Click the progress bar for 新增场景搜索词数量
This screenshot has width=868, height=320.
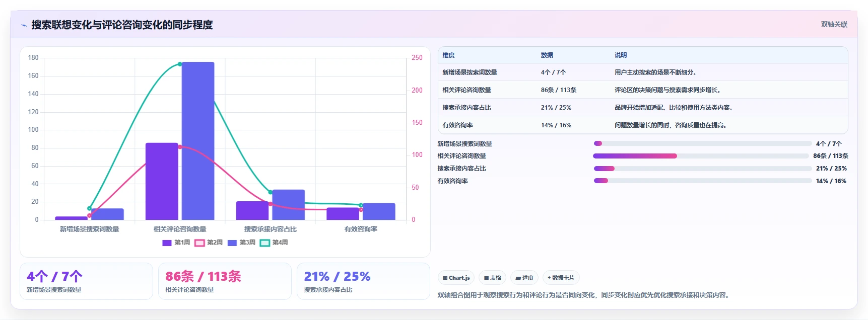pyautogui.click(x=702, y=143)
